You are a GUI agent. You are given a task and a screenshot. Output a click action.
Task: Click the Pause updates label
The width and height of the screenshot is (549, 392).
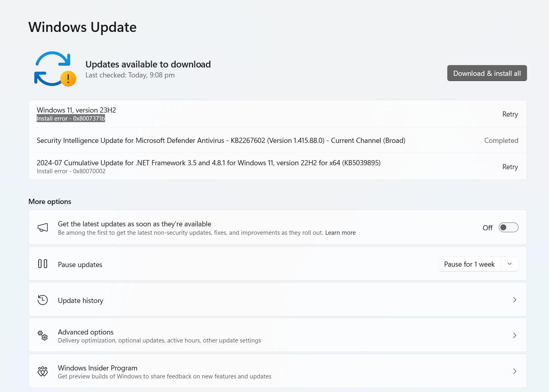(x=80, y=265)
